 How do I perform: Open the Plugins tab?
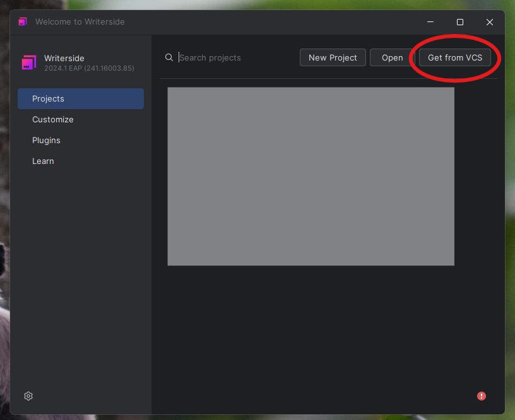[47, 141]
